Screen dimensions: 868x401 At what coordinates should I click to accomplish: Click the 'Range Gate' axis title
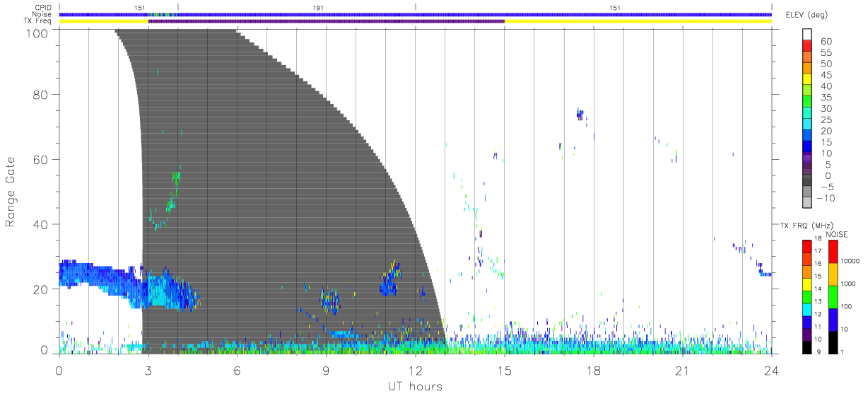(x=11, y=192)
